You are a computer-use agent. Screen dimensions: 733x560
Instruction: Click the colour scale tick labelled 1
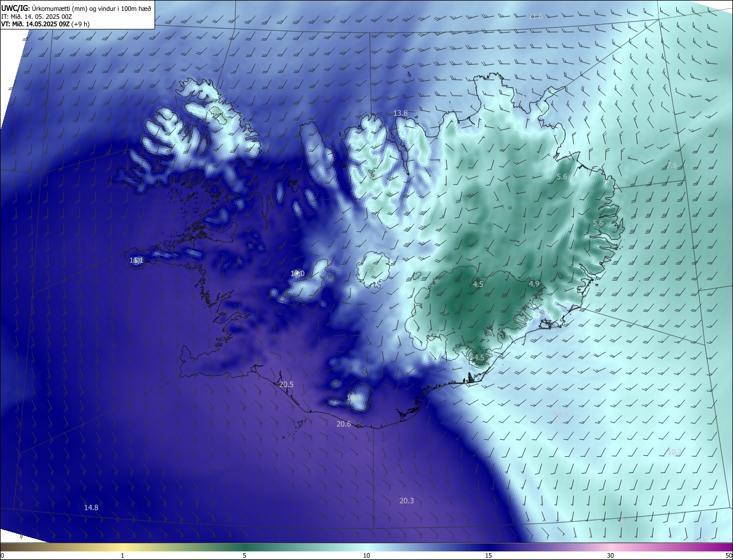123,556
